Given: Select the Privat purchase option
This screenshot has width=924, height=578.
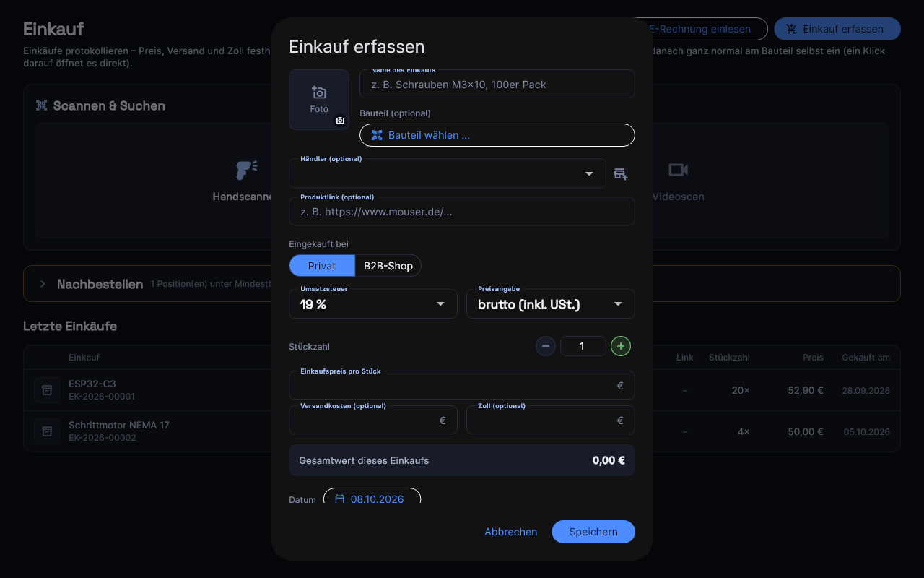Looking at the screenshot, I should tap(322, 266).
